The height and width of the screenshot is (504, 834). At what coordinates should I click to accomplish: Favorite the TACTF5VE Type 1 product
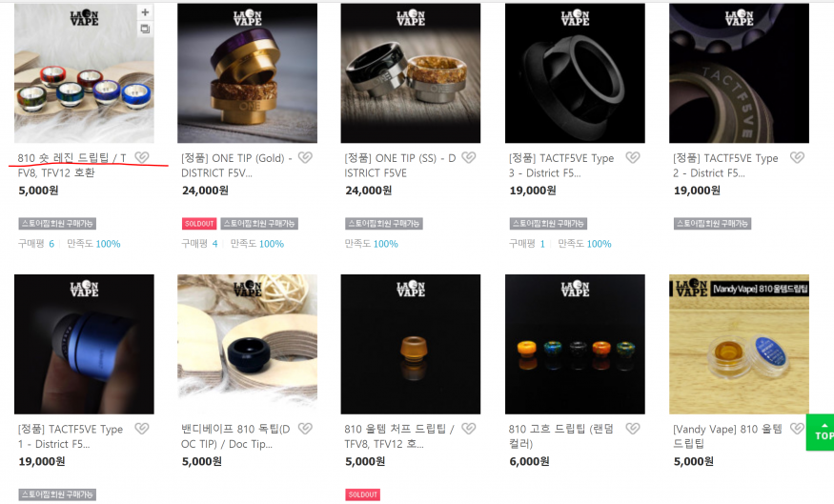click(141, 429)
